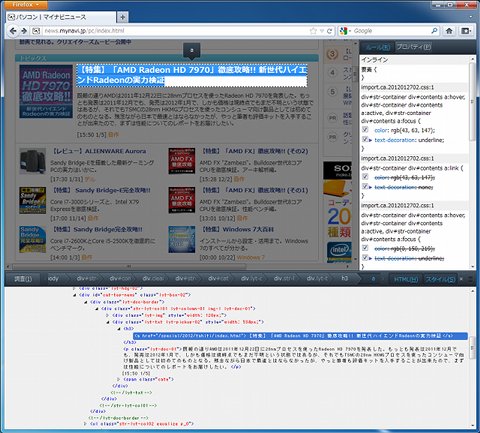Screen dimensions: 480x433
Task: Toggle the スタイル(S) style panel button
Action: (x=440, y=279)
